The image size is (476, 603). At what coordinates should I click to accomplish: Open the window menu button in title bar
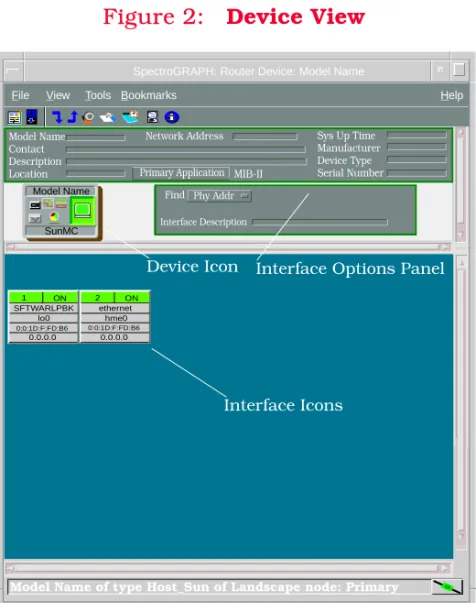pos(13,70)
